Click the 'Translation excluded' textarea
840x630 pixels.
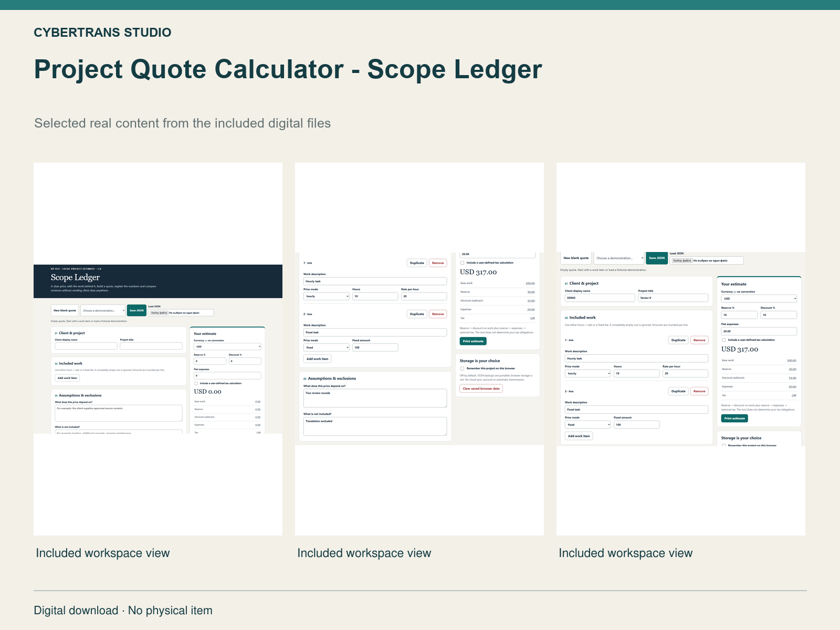(x=375, y=426)
